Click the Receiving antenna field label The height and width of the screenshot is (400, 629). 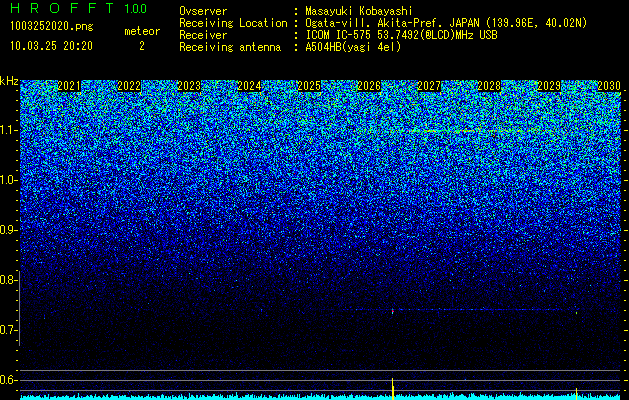pyautogui.click(x=230, y=47)
